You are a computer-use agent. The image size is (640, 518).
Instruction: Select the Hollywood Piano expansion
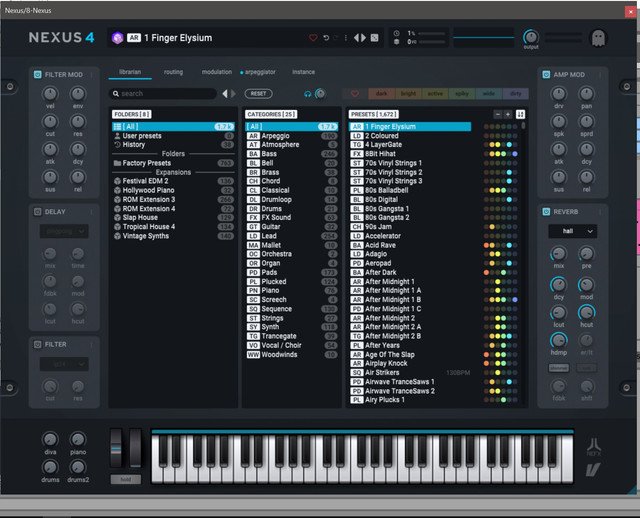(149, 190)
